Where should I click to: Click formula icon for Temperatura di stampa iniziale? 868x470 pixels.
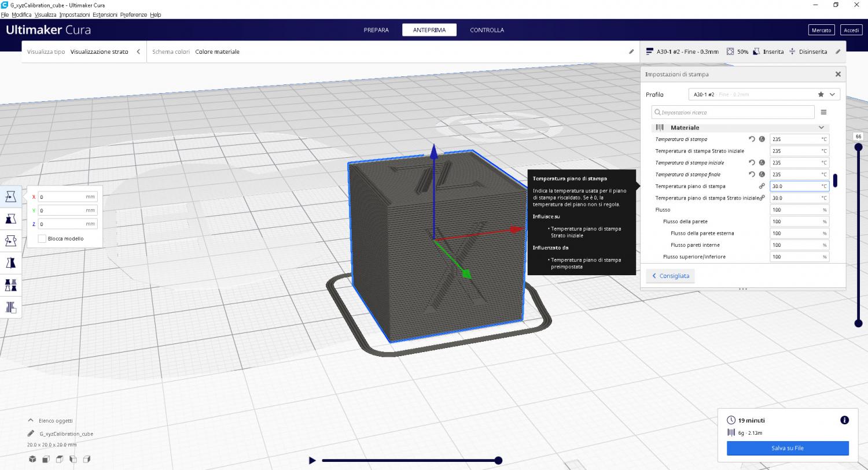[762, 162]
